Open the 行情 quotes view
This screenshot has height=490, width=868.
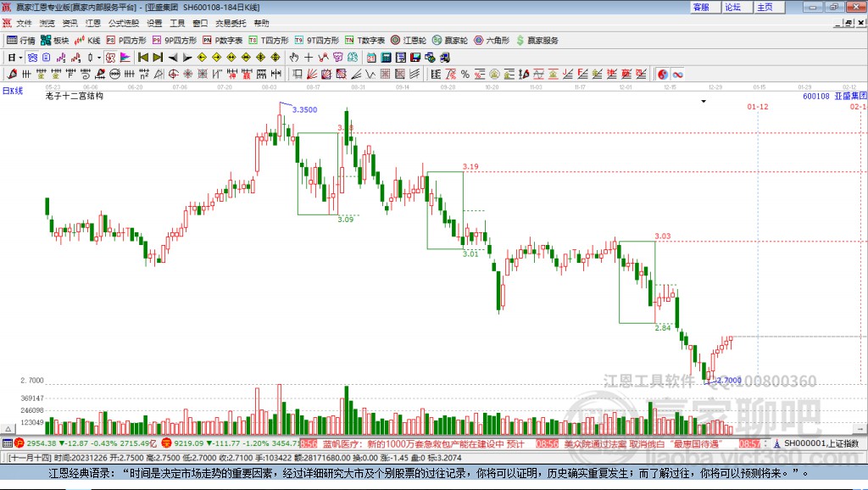coord(21,41)
